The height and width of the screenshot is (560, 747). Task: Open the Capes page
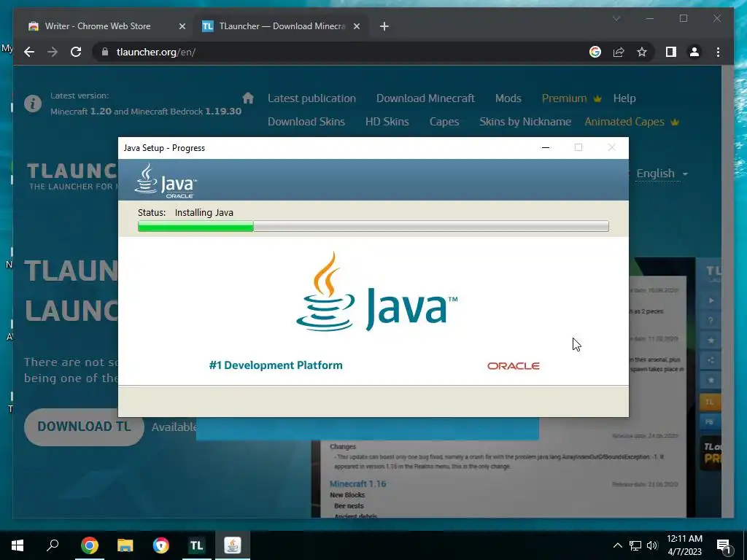pos(444,122)
